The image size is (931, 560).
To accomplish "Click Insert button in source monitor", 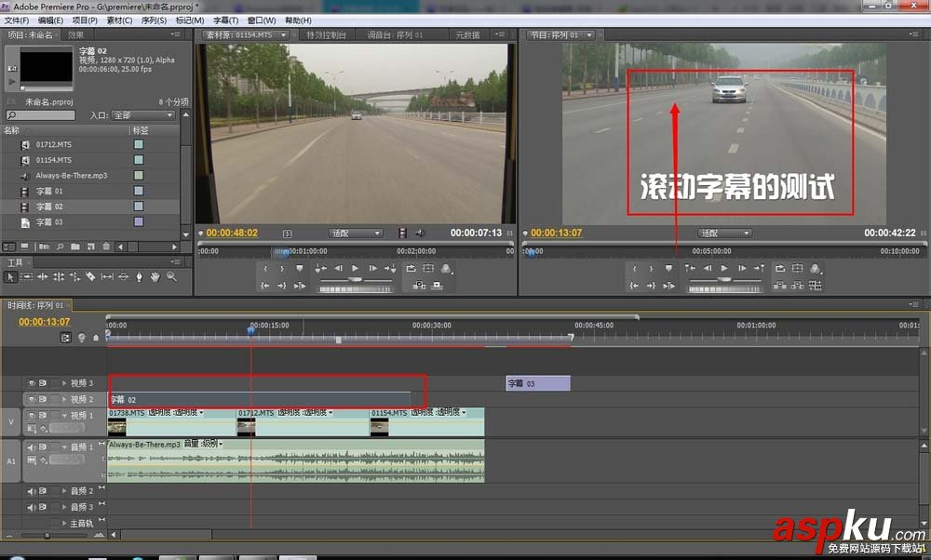I will click(x=419, y=286).
